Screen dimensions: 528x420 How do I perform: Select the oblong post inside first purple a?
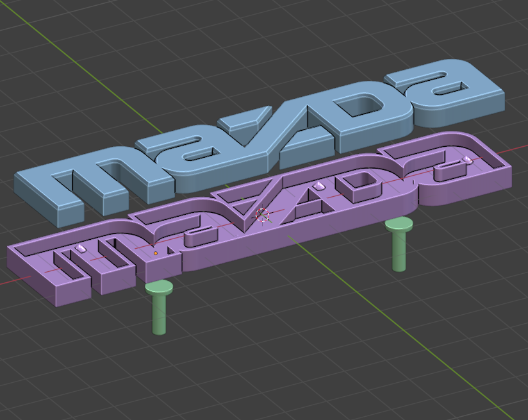coord(201,237)
